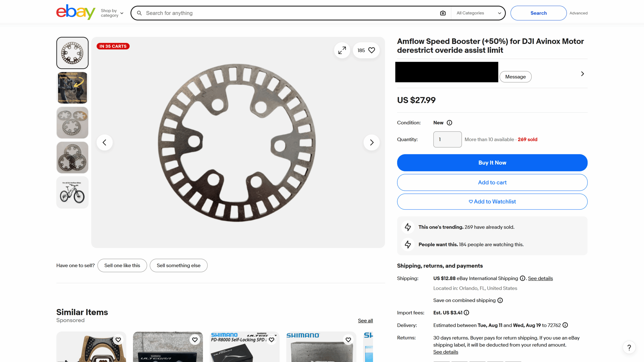
Task: Open seller details chevron arrow
Action: 582,74
